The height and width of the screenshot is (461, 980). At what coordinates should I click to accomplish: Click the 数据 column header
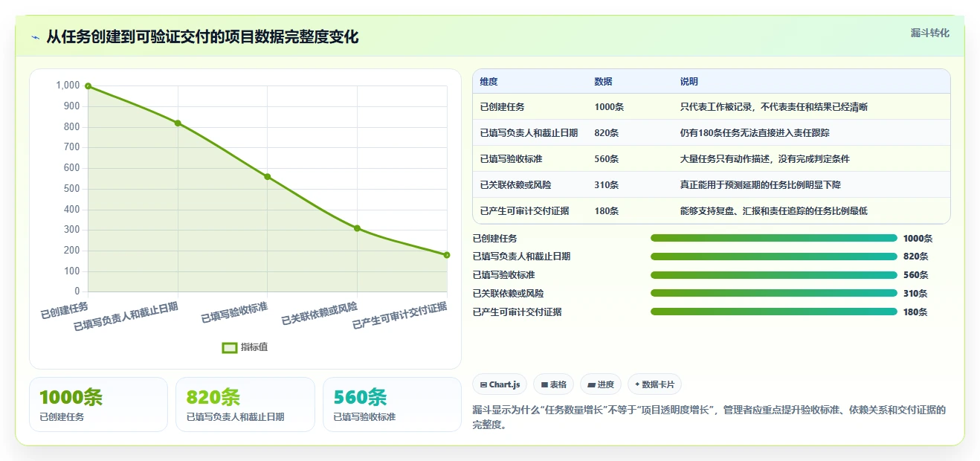(x=603, y=82)
